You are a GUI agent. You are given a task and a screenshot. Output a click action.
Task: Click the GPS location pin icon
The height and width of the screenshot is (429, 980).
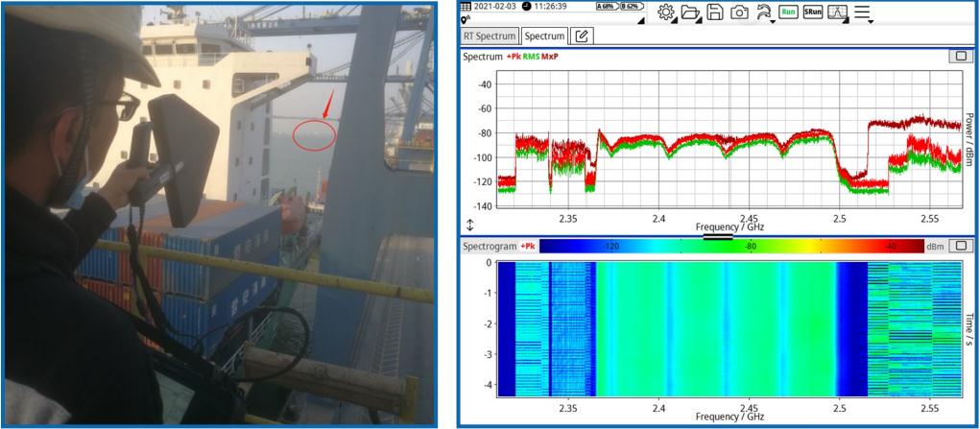(x=466, y=19)
